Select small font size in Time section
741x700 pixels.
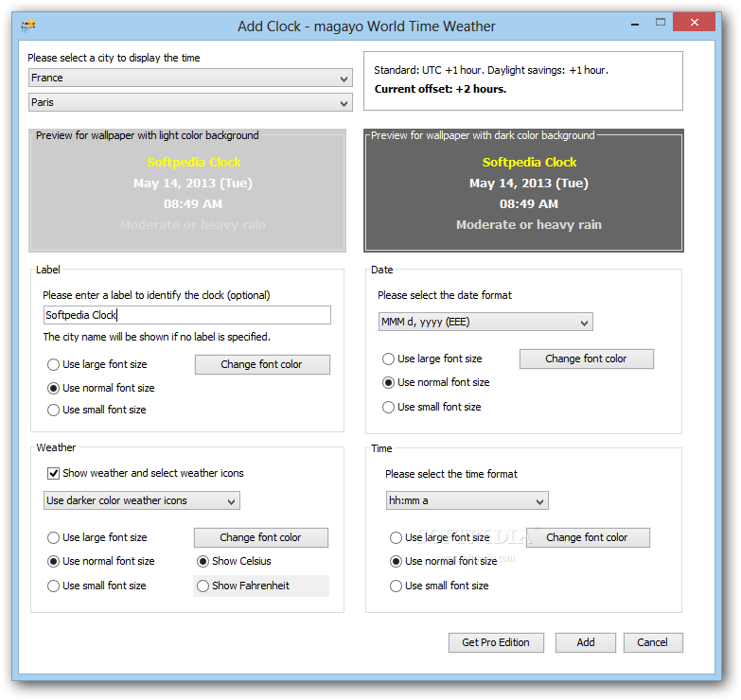tap(439, 586)
